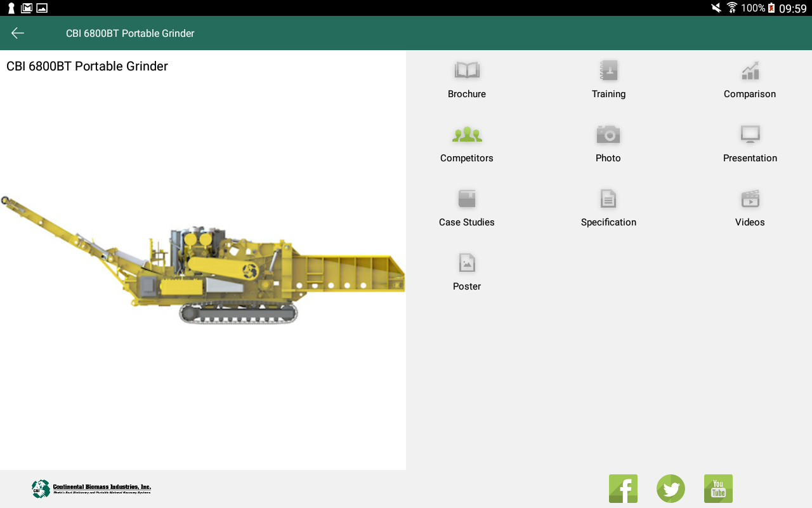Tap the Case Studies label
The image size is (812, 508).
click(467, 222)
